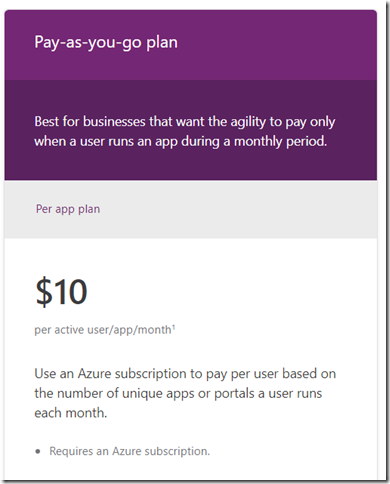Select the "Per app plan" tab
The height and width of the screenshot is (484, 390).
(68, 209)
